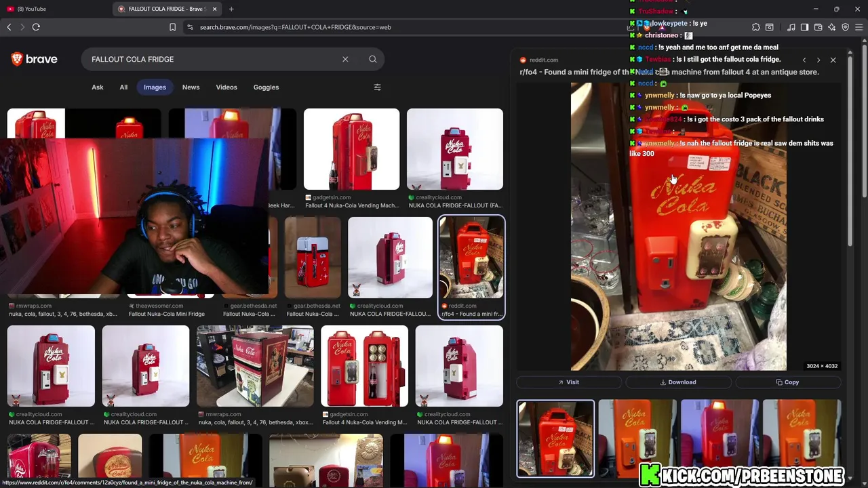Open Brave Wallet icon
The width and height of the screenshot is (868, 488).
818,27
